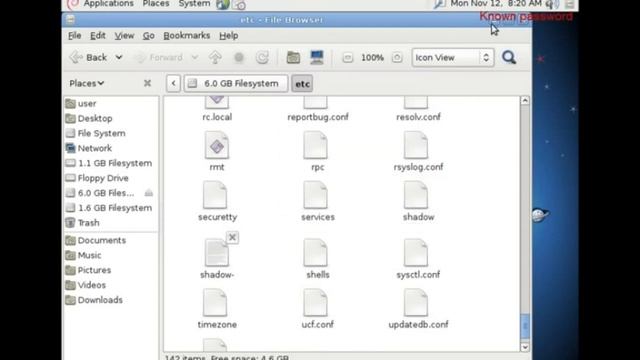Open the Places panel menu

tap(156, 4)
